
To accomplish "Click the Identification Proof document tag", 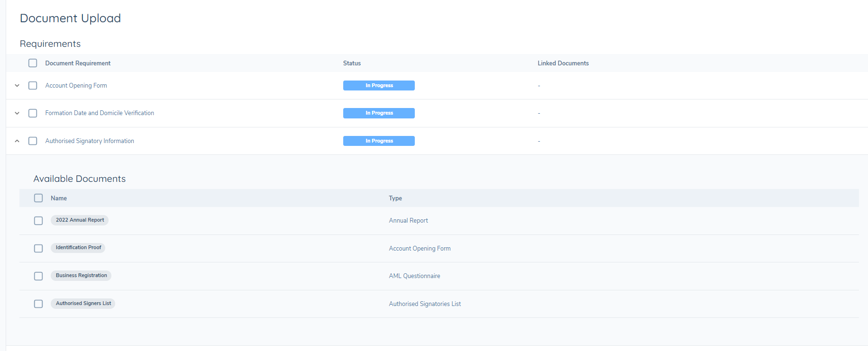I will 78,248.
